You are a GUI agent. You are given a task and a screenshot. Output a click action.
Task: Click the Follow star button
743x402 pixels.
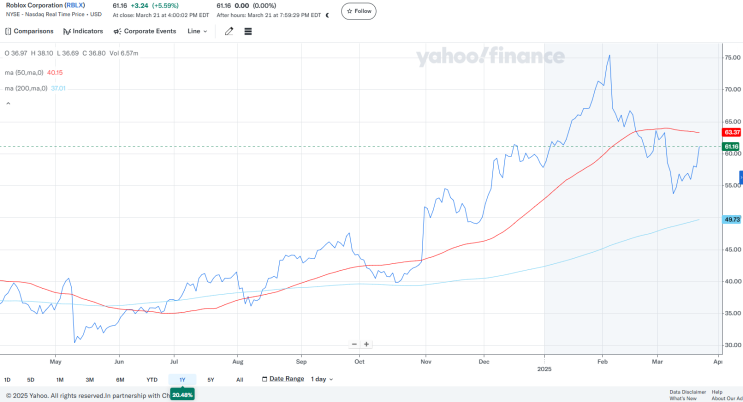pos(359,11)
